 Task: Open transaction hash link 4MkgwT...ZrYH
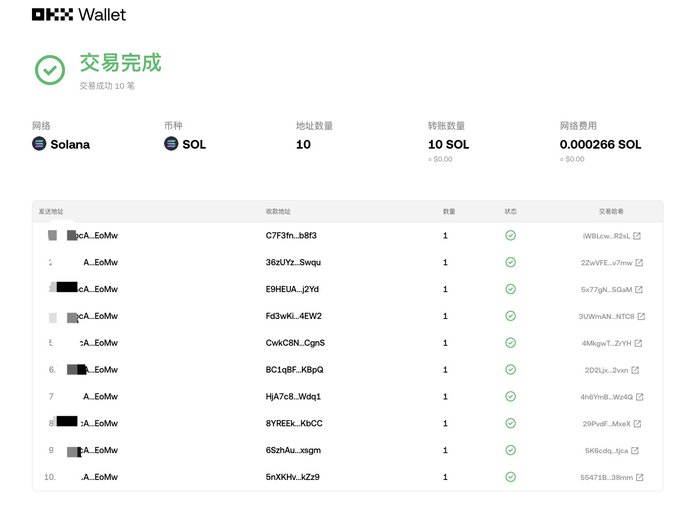coord(607,343)
